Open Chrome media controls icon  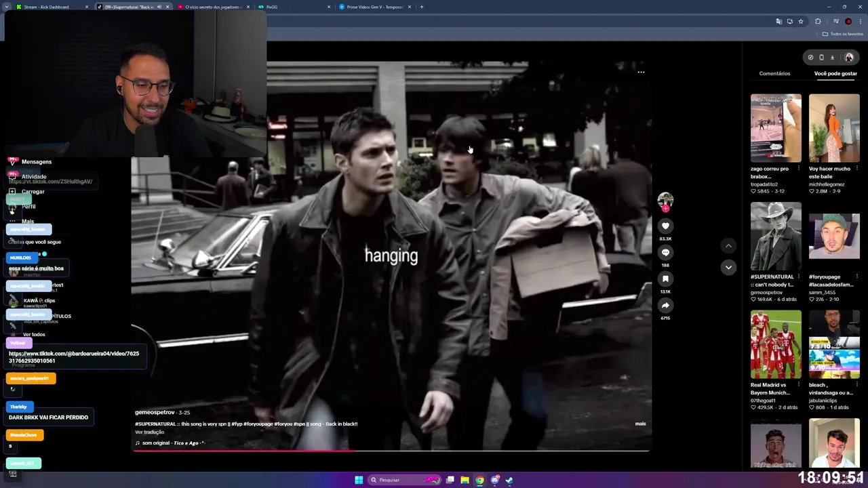(835, 22)
